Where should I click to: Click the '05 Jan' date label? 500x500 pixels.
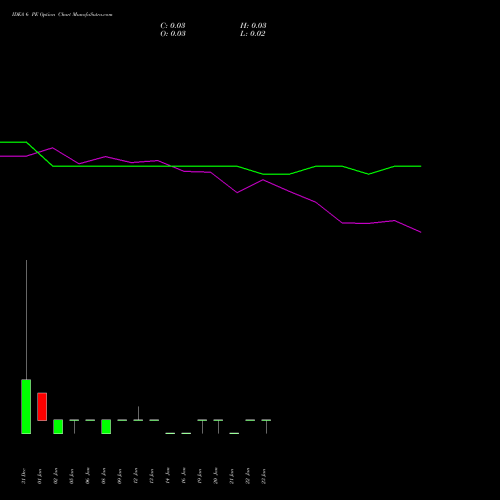72,476
